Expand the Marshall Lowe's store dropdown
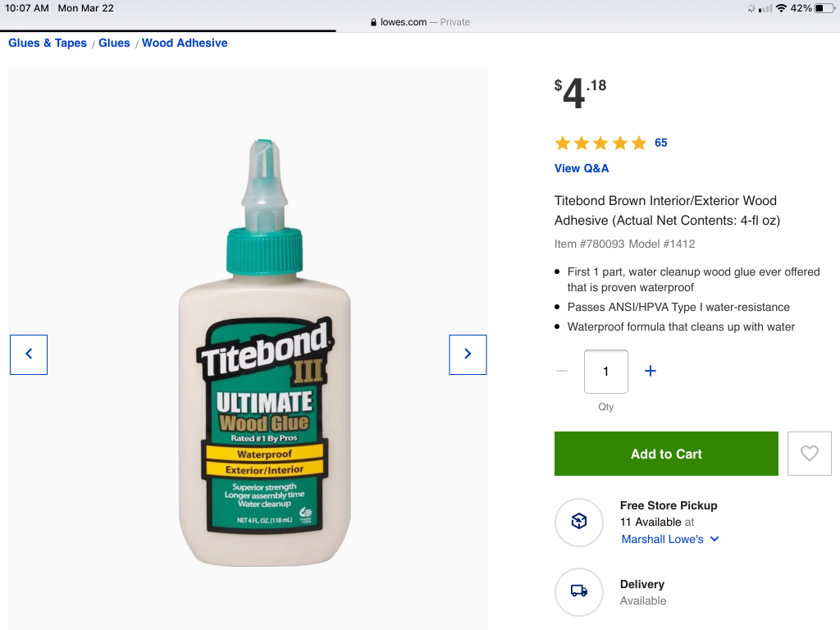This screenshot has width=840, height=630. (x=714, y=539)
